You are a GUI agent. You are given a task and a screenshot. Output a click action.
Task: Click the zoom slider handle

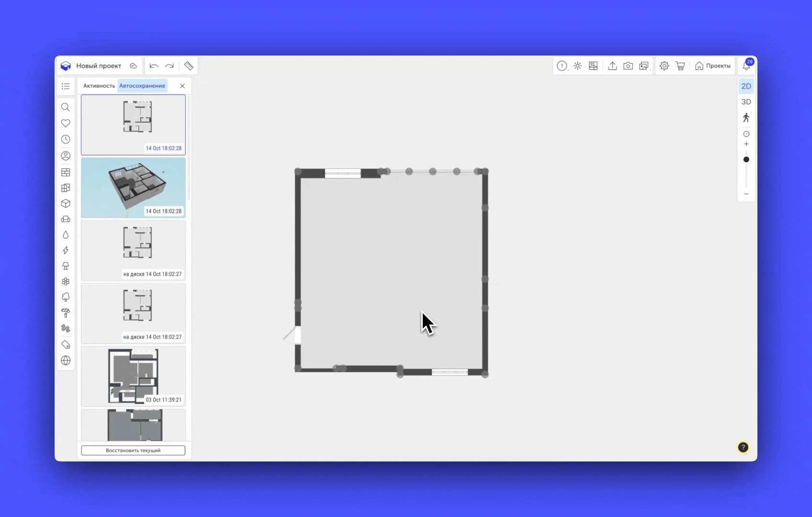pyautogui.click(x=746, y=159)
